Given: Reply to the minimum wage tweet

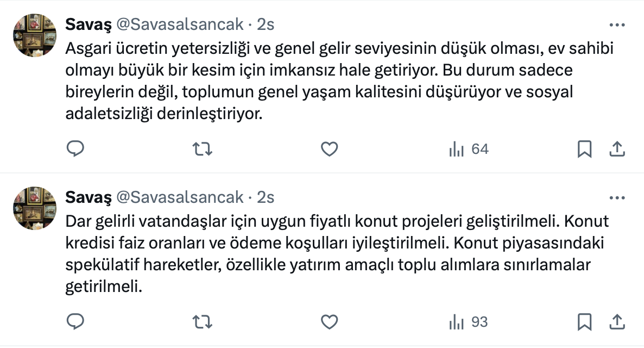Looking at the screenshot, I should (x=75, y=149).
